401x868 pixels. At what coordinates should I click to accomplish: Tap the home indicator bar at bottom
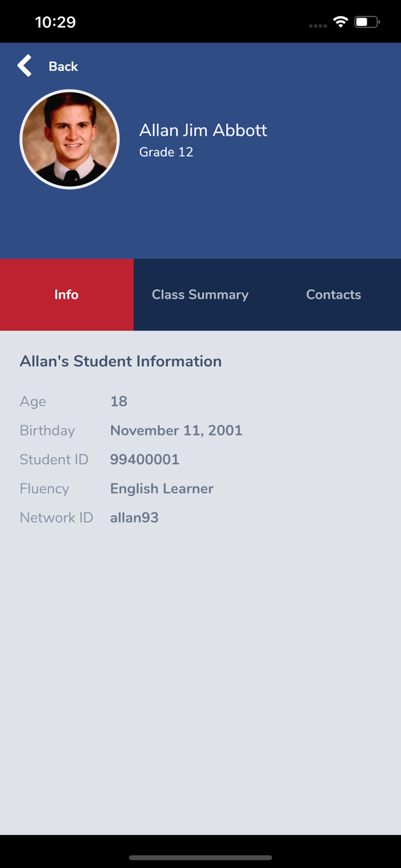200,858
